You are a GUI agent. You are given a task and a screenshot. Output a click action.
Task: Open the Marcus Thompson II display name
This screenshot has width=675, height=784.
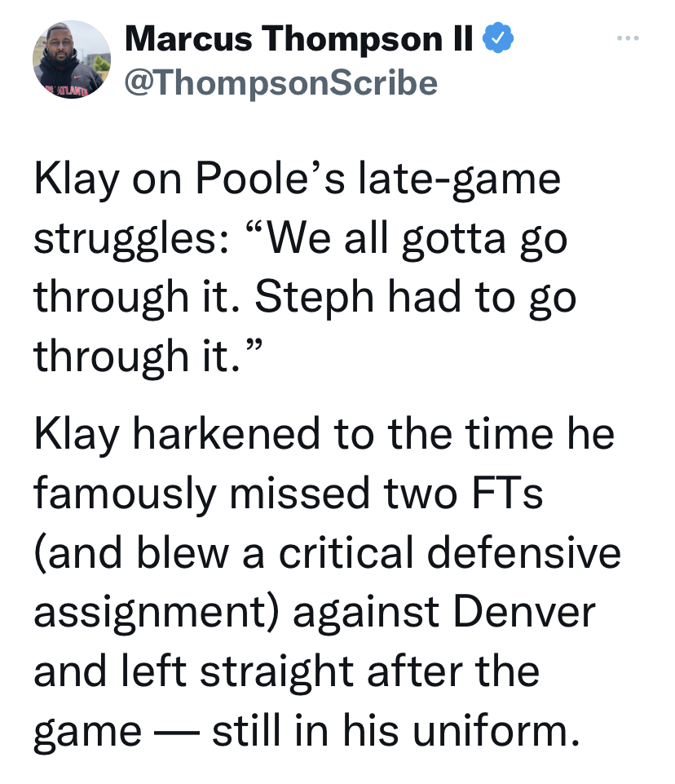(x=299, y=38)
